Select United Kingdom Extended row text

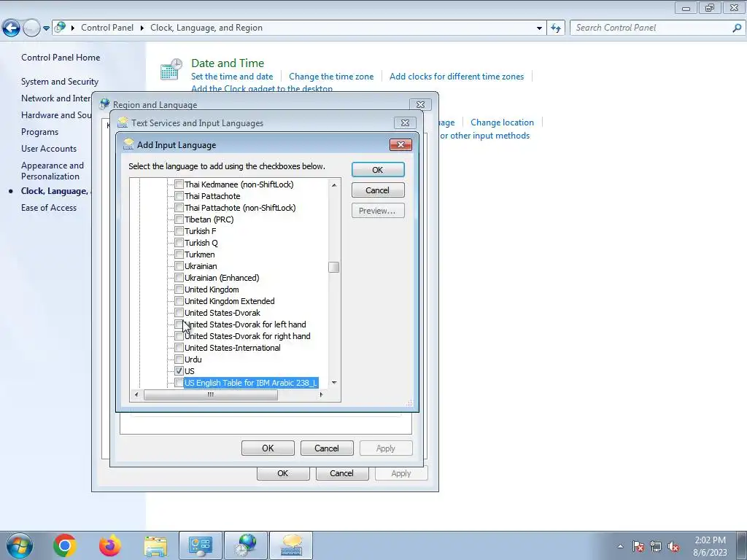point(230,301)
